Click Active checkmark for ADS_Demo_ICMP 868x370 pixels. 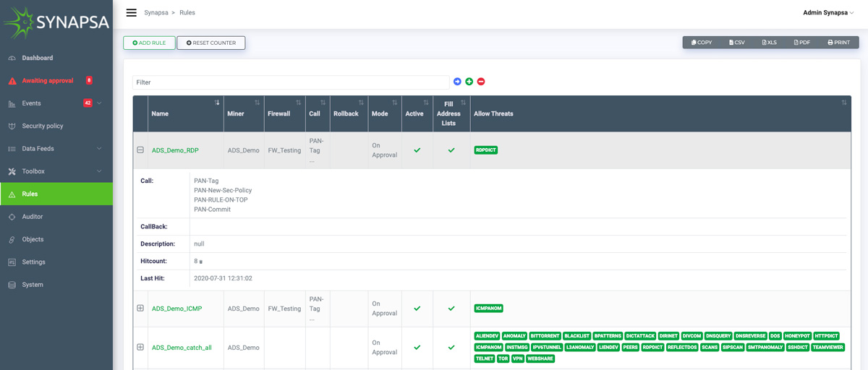point(417,309)
